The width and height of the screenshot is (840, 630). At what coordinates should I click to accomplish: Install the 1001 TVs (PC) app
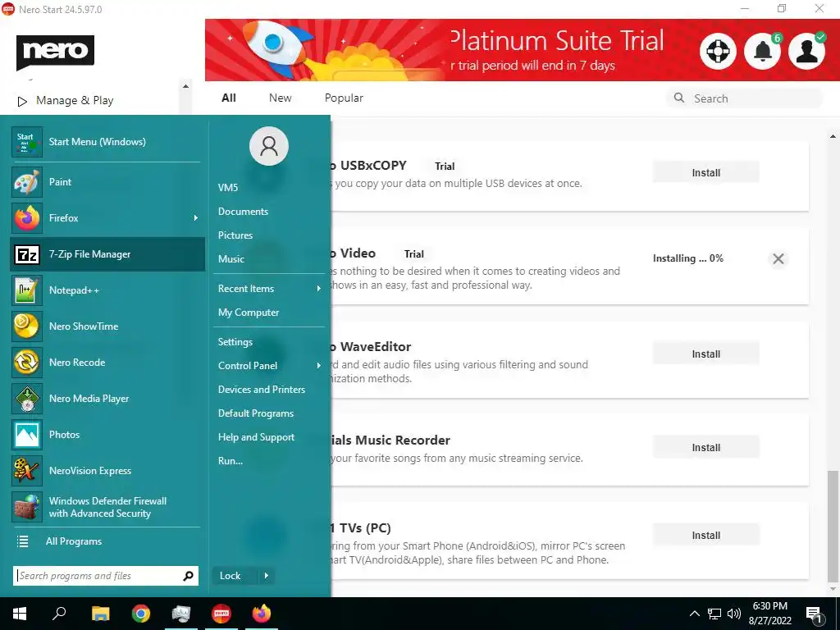tap(705, 535)
